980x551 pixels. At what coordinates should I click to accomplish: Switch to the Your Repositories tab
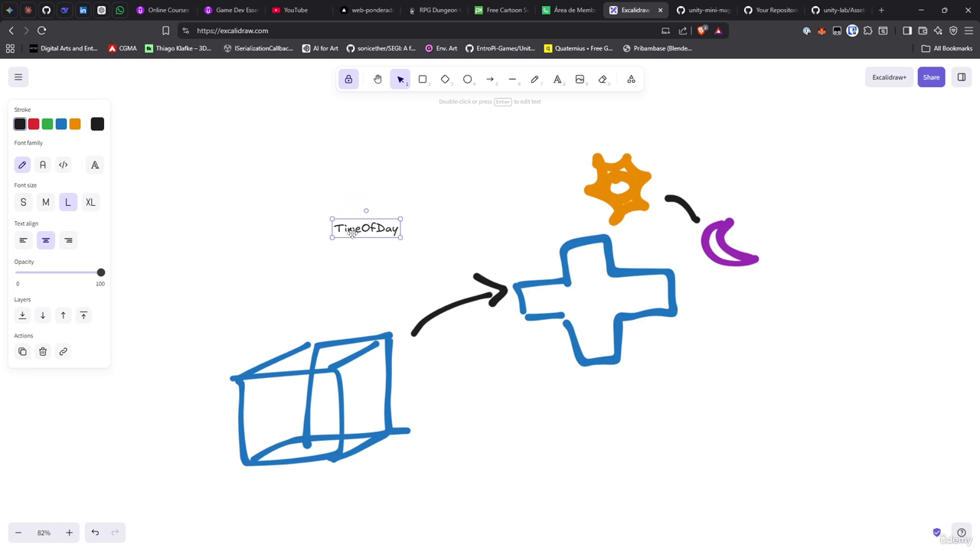(x=772, y=10)
